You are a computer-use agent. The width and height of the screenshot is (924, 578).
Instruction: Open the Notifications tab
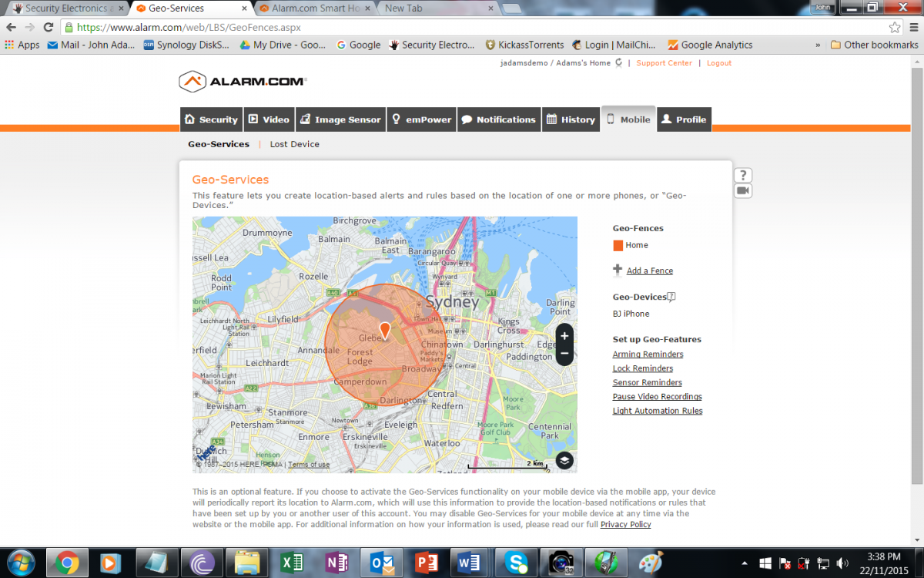click(x=498, y=119)
